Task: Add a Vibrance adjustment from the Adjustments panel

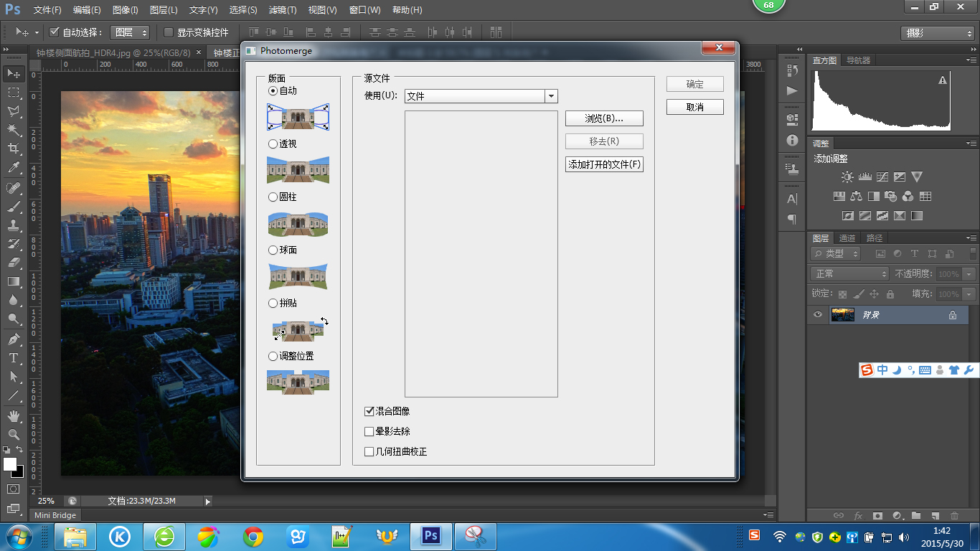Action: (x=917, y=177)
